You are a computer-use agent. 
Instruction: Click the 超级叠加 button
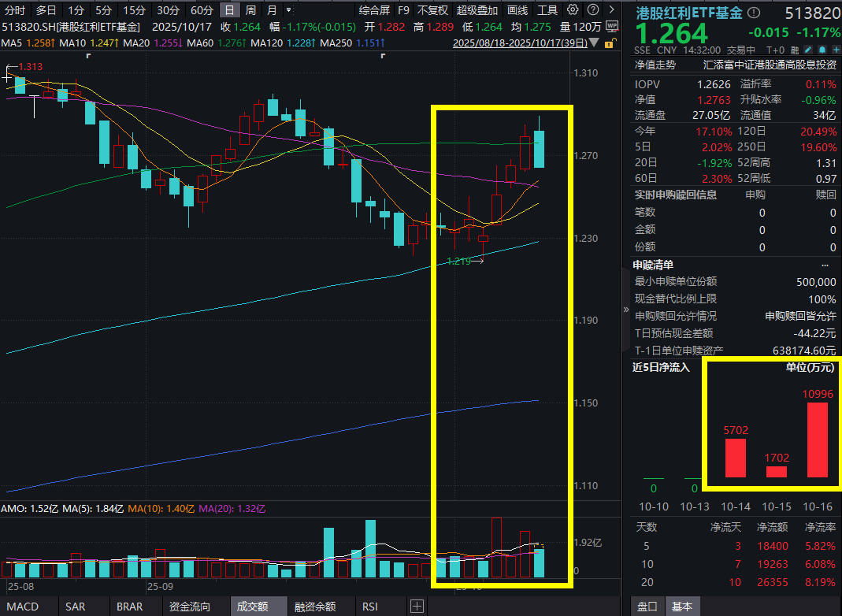(x=477, y=10)
